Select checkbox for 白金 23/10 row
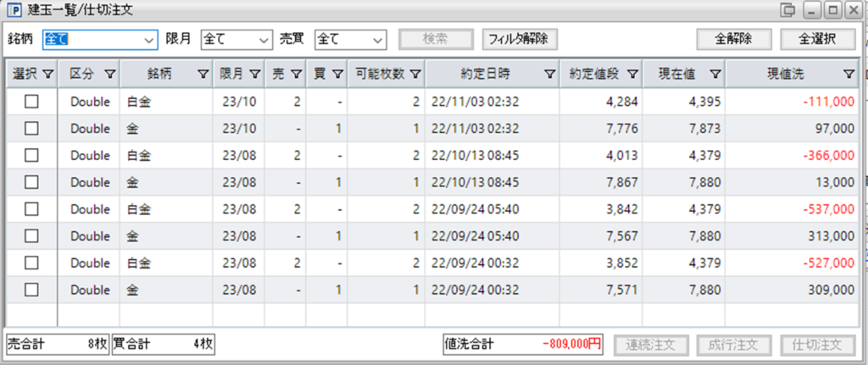 click(x=31, y=102)
